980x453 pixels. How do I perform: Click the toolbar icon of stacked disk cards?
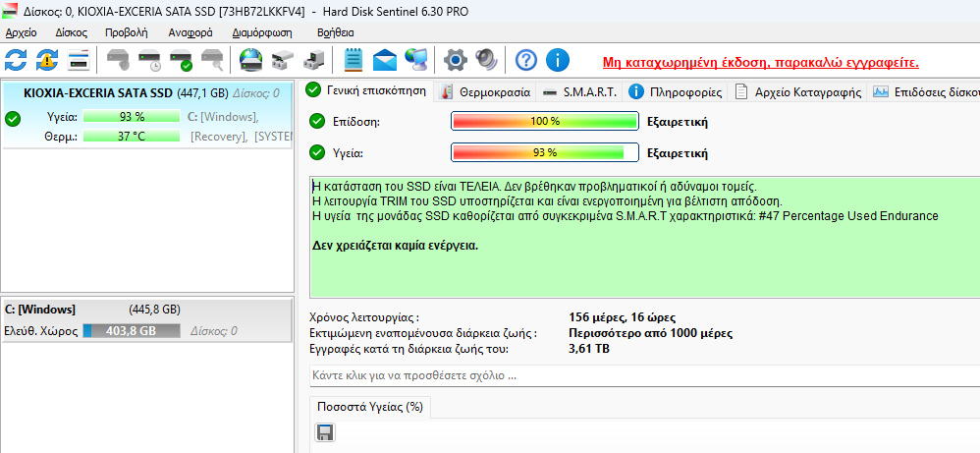pos(79,60)
